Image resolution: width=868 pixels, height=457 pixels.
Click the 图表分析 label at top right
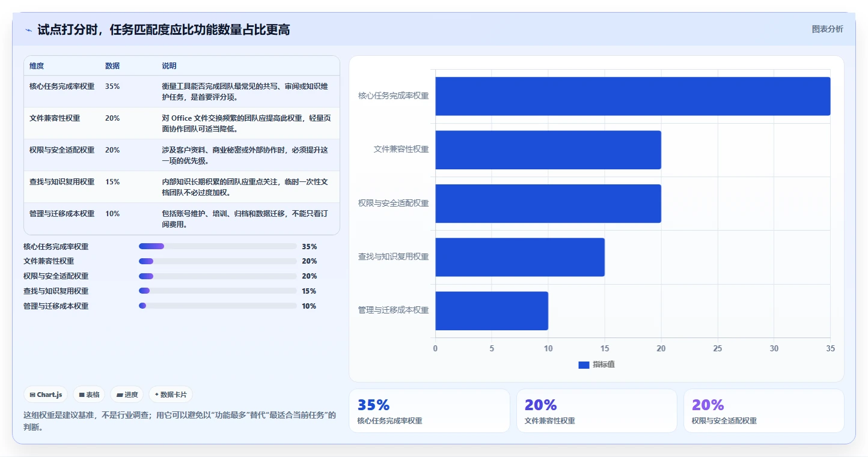[x=827, y=29]
